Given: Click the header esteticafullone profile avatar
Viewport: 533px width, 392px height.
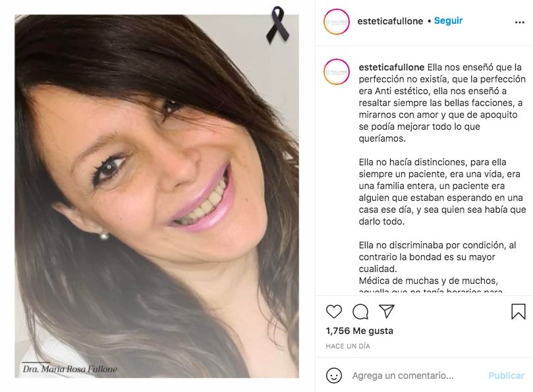Looking at the screenshot, I should pyautogui.click(x=337, y=22).
